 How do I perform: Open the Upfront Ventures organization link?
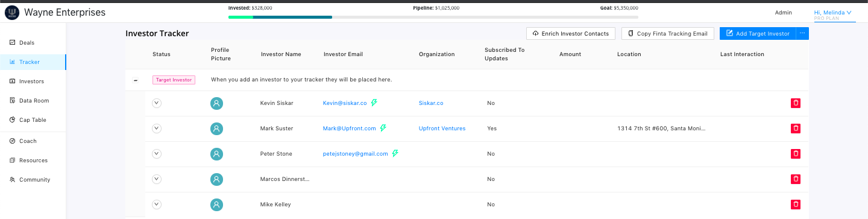[x=442, y=129]
